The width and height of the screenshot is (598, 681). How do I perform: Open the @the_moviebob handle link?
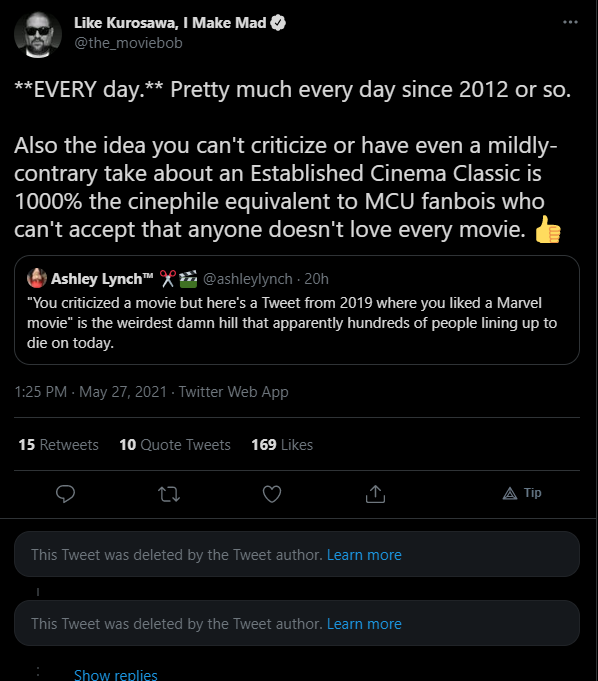pyautogui.click(x=128, y=43)
